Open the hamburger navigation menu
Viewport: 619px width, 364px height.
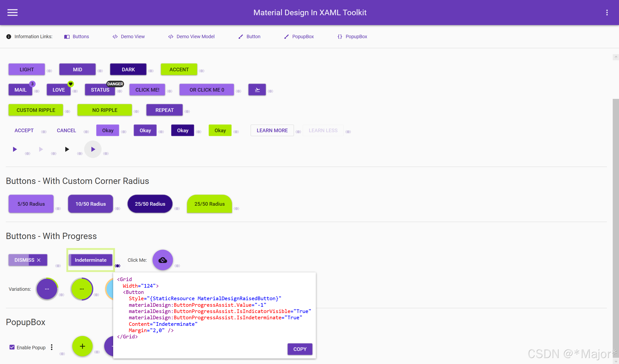coord(12,13)
